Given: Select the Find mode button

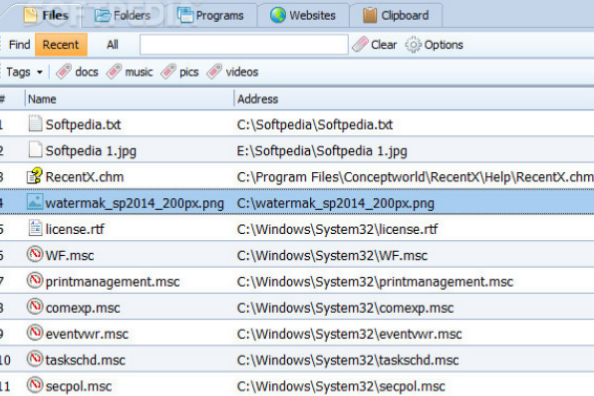Looking at the screenshot, I should tap(19, 45).
